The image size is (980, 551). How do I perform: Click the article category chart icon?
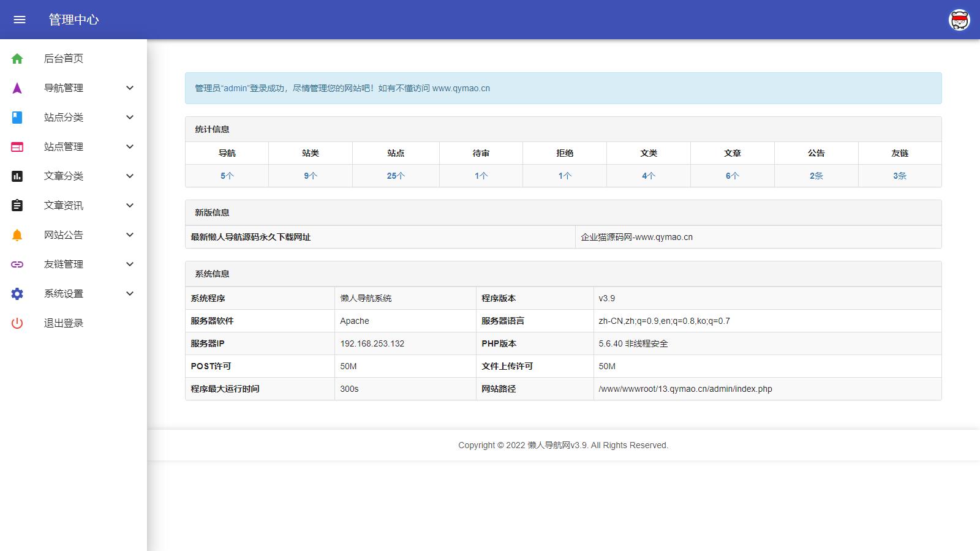pos(17,176)
